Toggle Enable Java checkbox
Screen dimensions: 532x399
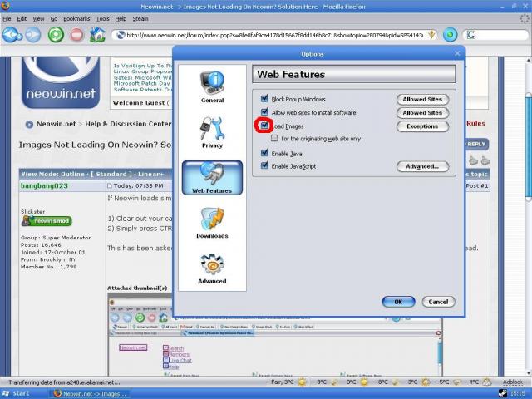(x=264, y=153)
